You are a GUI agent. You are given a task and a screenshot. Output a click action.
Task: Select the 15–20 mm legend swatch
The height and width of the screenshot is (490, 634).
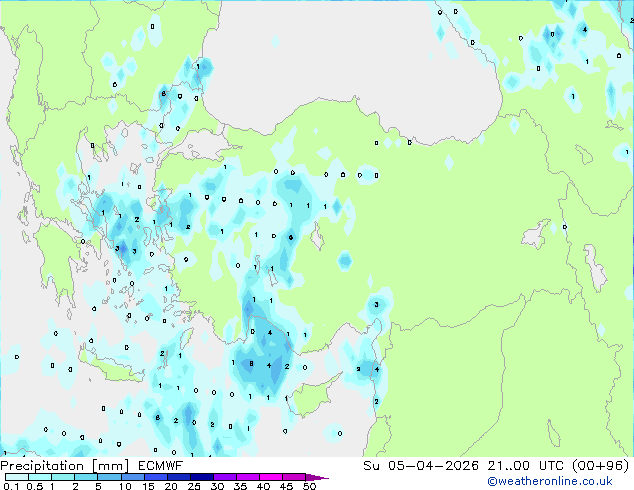click(x=156, y=477)
